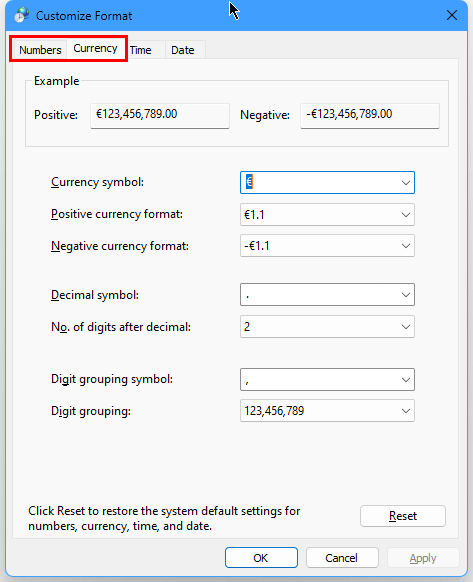Image resolution: width=473 pixels, height=582 pixels.
Task: Close the Customize Format dialog
Action: click(x=451, y=16)
